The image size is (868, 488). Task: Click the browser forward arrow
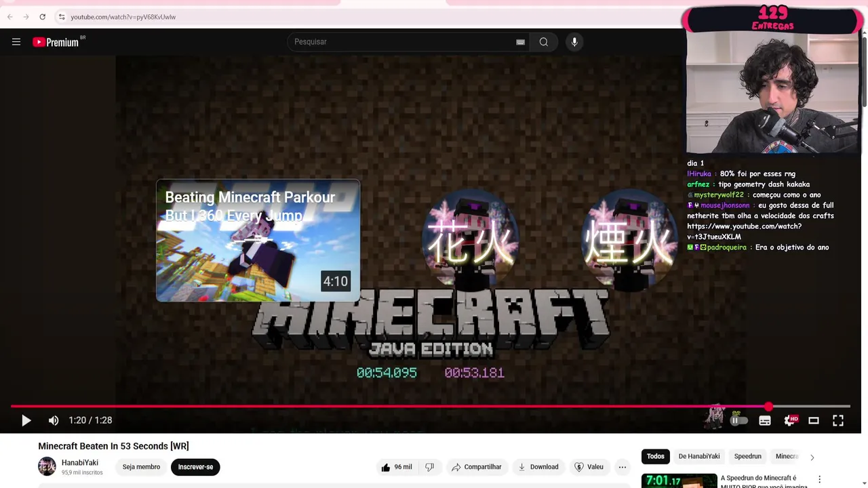point(26,17)
